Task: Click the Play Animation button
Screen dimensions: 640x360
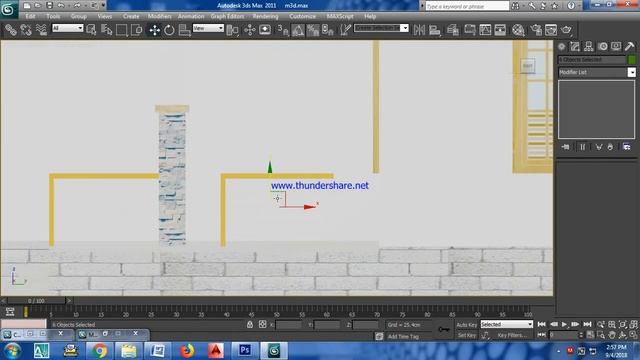Action: pyautogui.click(x=564, y=324)
